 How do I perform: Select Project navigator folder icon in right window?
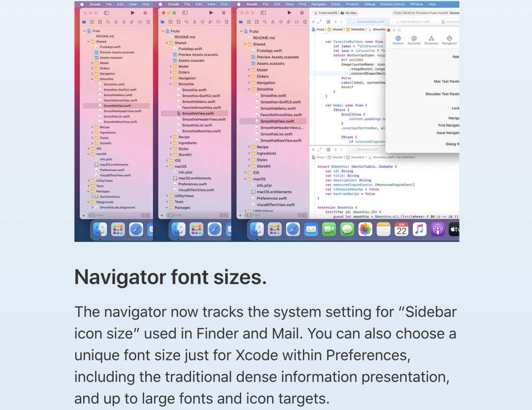tap(241, 21)
